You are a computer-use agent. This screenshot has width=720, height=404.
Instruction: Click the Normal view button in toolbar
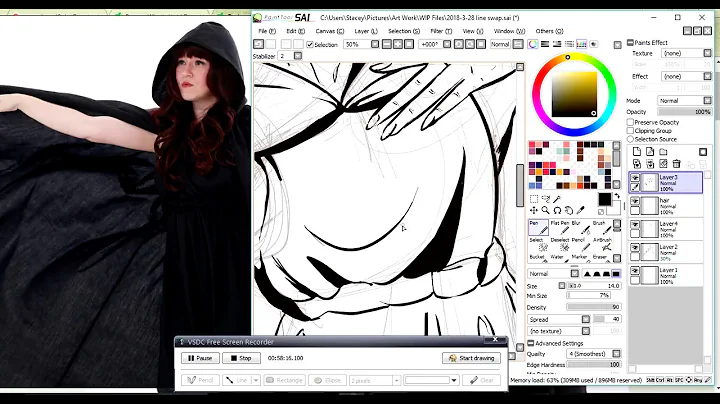[x=500, y=44]
